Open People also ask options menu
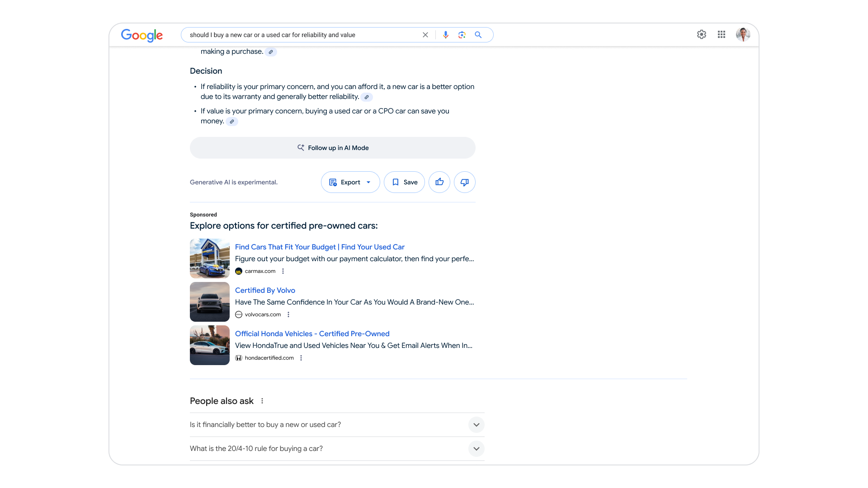This screenshot has width=868, height=488. [x=262, y=401]
